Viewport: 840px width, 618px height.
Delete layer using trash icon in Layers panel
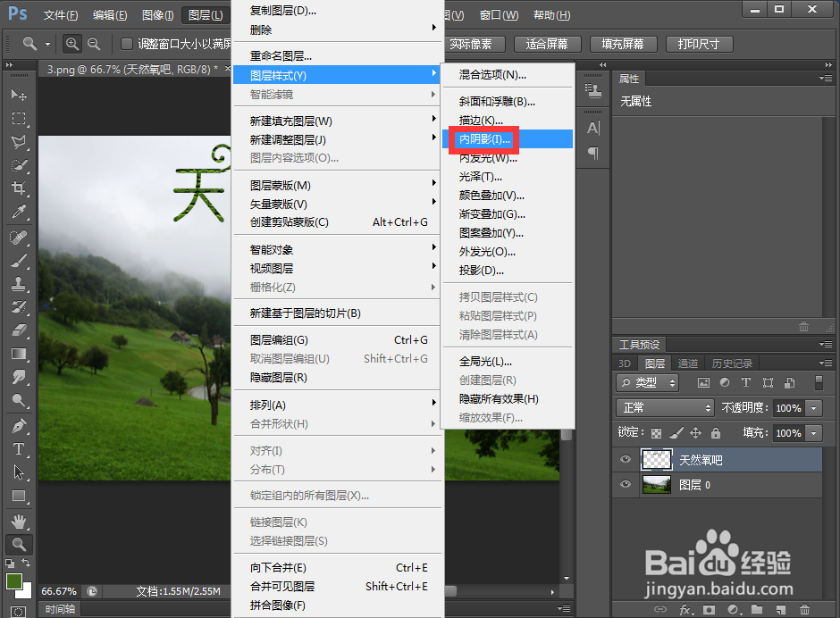click(804, 609)
